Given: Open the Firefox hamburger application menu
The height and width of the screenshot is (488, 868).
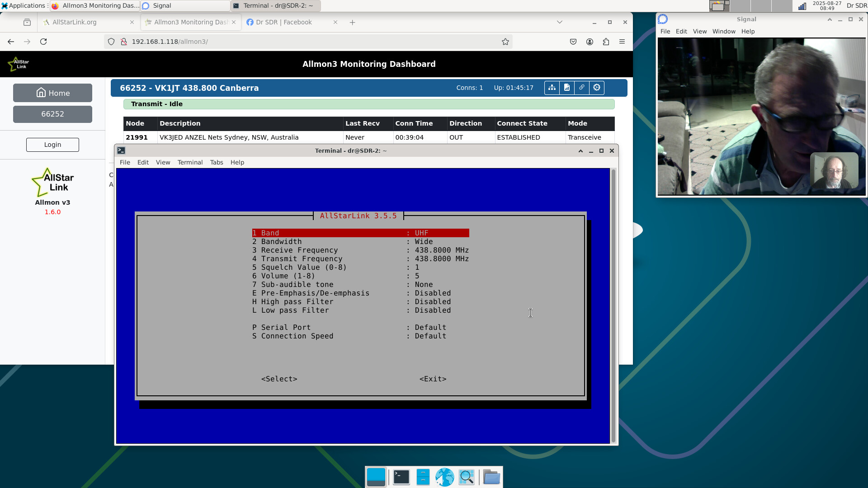Looking at the screenshot, I should pos(622,42).
